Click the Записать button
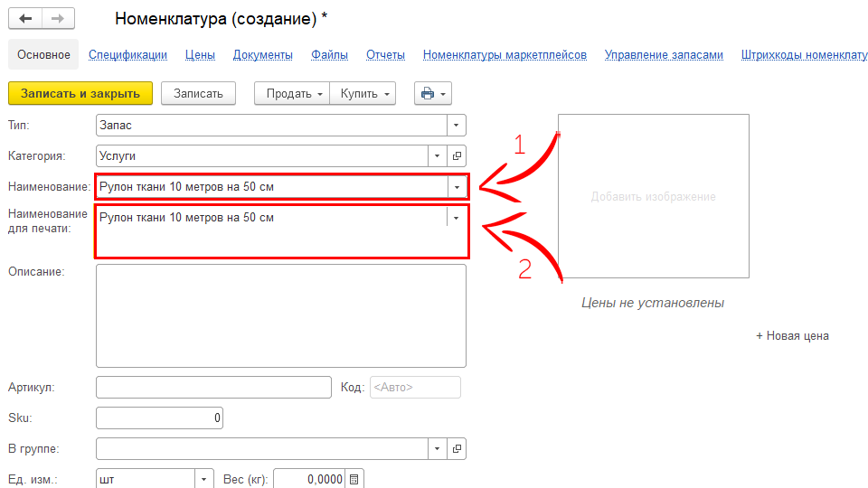The image size is (868, 488). coord(198,93)
